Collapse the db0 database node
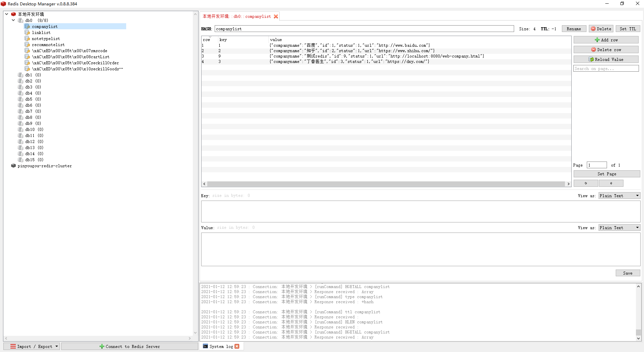The image size is (644, 352). click(x=13, y=20)
